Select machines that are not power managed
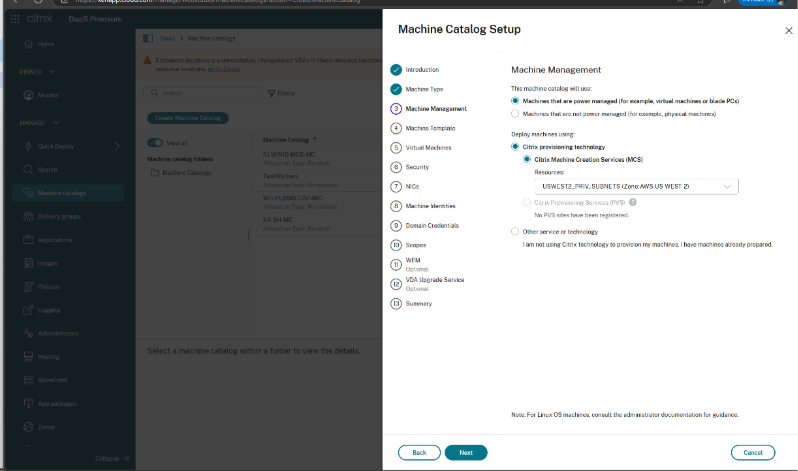Viewport: 798px width, 471px height. [x=515, y=114]
